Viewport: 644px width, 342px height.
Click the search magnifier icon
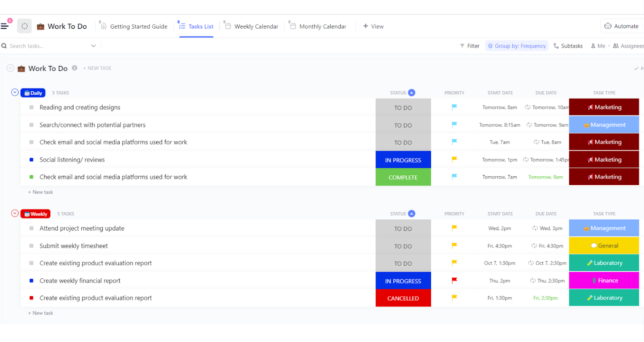click(4, 46)
